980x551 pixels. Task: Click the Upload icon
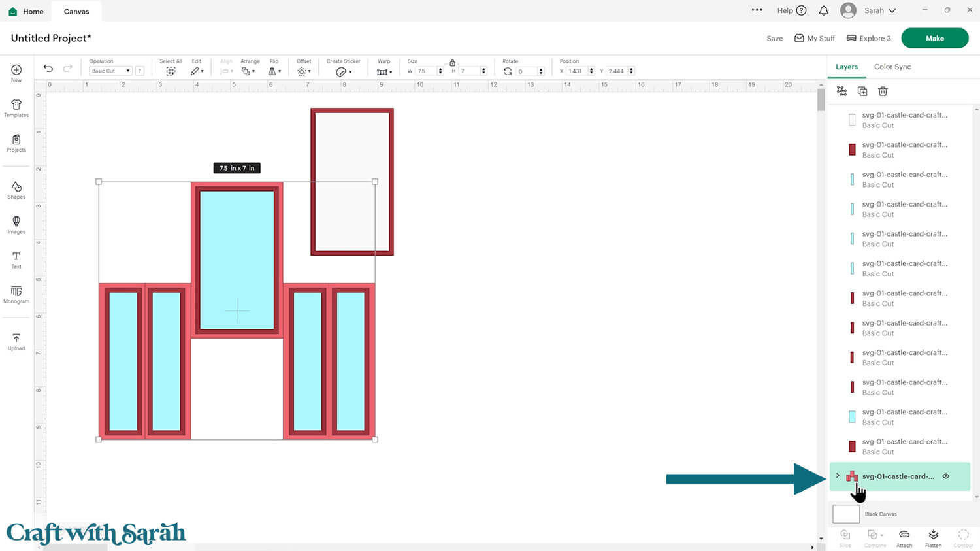(16, 341)
